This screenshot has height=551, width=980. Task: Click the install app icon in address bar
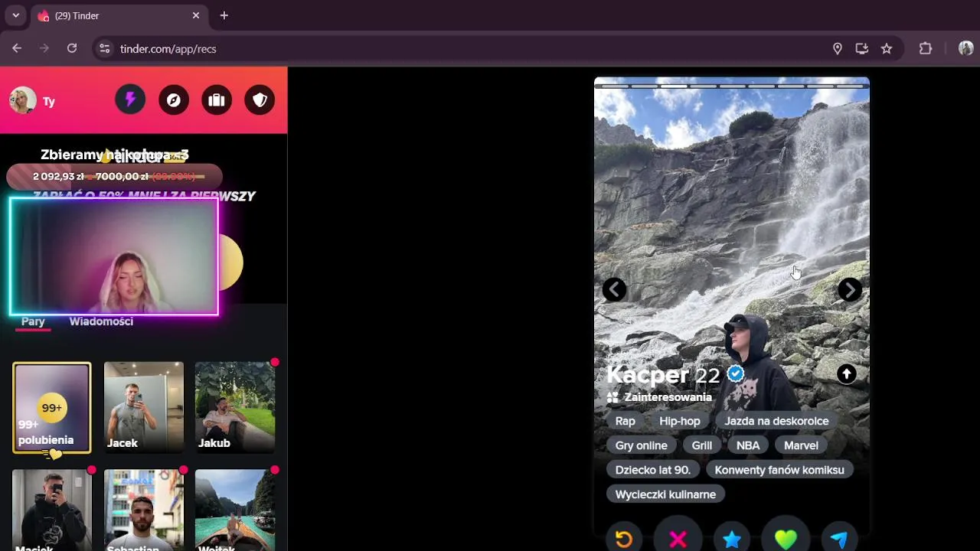[862, 48]
